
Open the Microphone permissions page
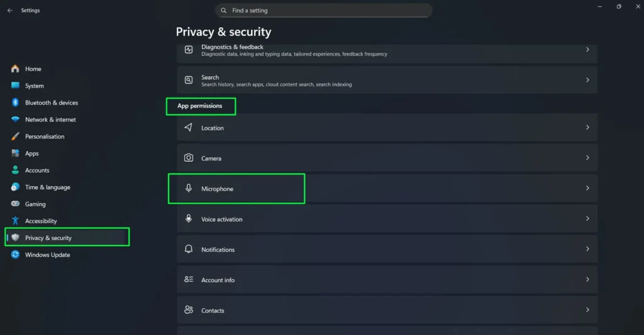[387, 188]
